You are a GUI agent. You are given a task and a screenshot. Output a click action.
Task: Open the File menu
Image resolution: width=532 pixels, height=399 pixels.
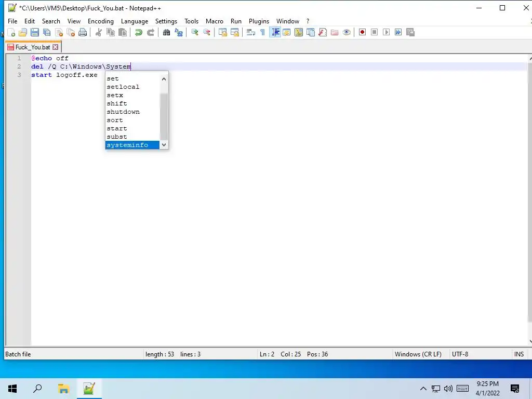pos(12,21)
